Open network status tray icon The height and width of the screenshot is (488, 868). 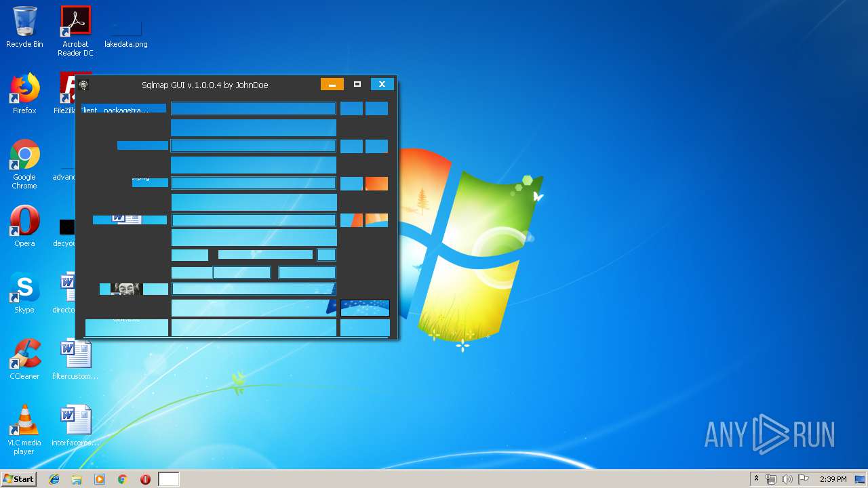pyautogui.click(x=771, y=479)
